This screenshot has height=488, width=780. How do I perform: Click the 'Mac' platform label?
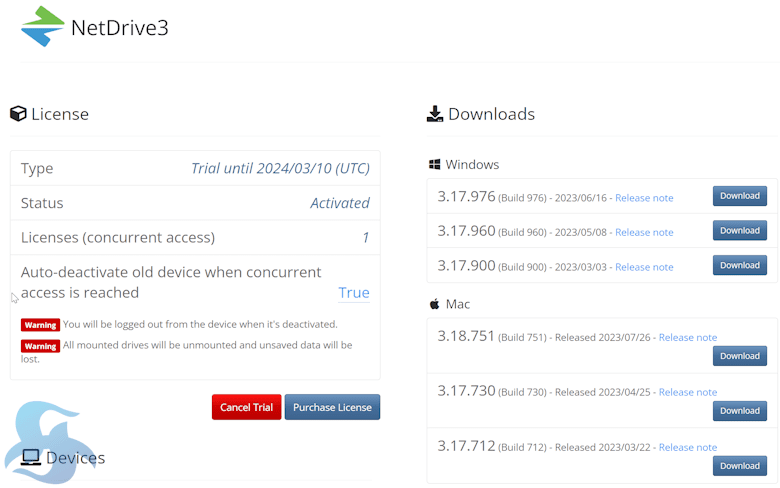(x=458, y=304)
